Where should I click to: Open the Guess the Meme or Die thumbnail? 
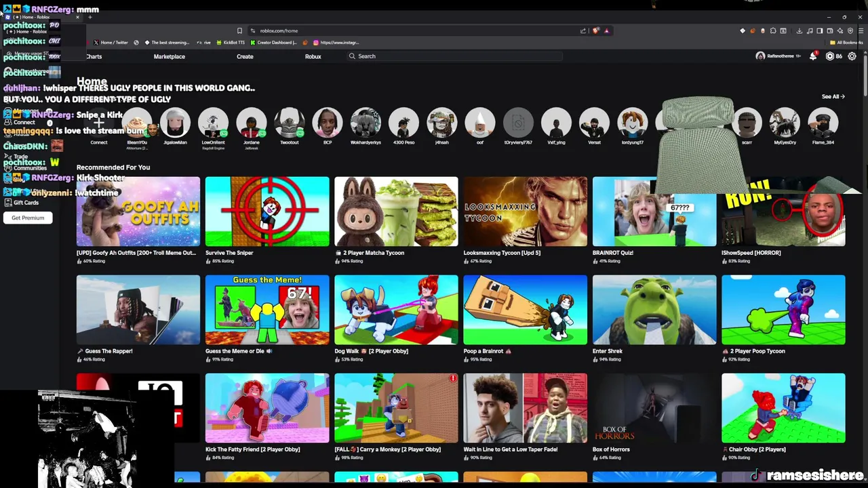[267, 310]
